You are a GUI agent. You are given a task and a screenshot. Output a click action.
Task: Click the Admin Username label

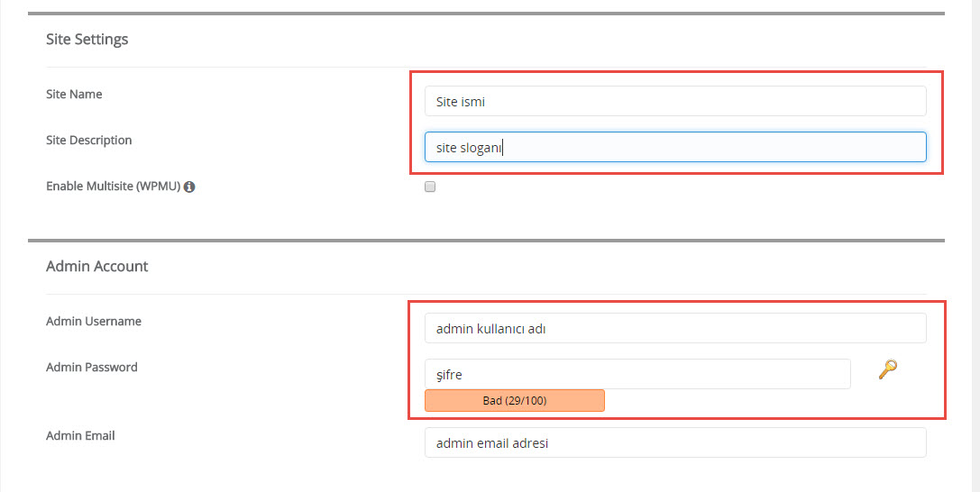94,322
